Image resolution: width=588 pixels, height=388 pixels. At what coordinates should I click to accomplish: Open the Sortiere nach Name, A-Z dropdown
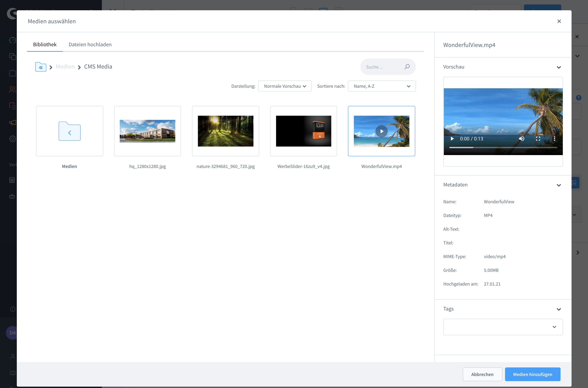pyautogui.click(x=382, y=86)
